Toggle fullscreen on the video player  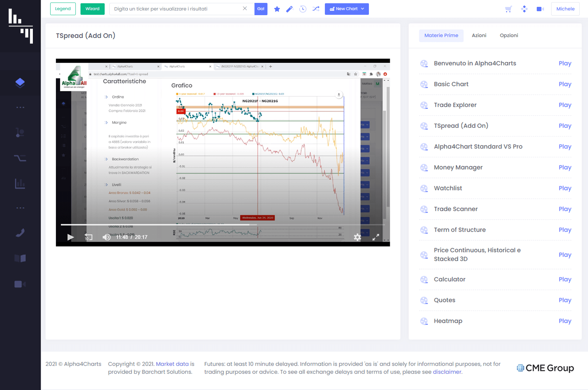point(376,237)
